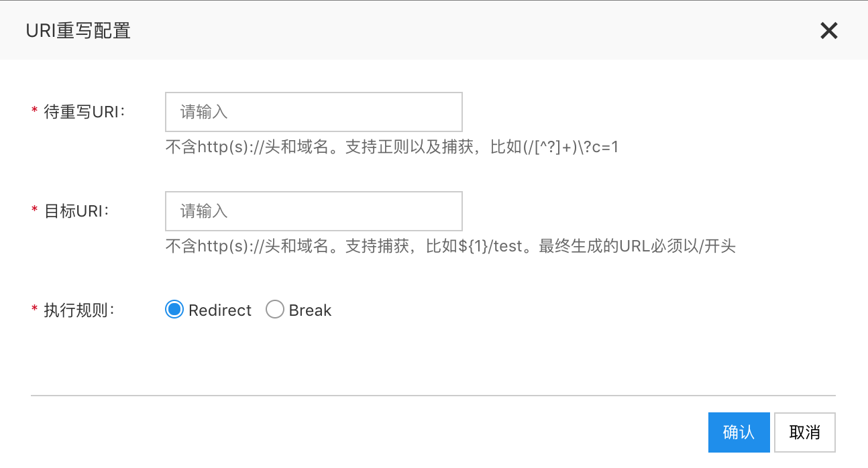Select the Break radio button circle
Viewport: 868px width, 468px height.
click(x=275, y=310)
